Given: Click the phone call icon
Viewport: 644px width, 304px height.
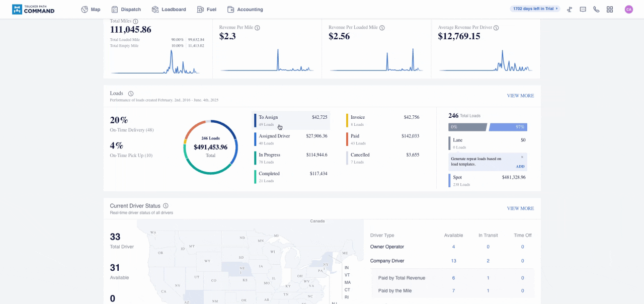Looking at the screenshot, I should pos(596,10).
